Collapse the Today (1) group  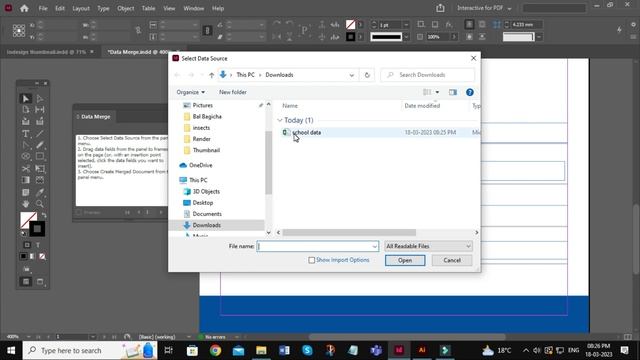pos(280,120)
